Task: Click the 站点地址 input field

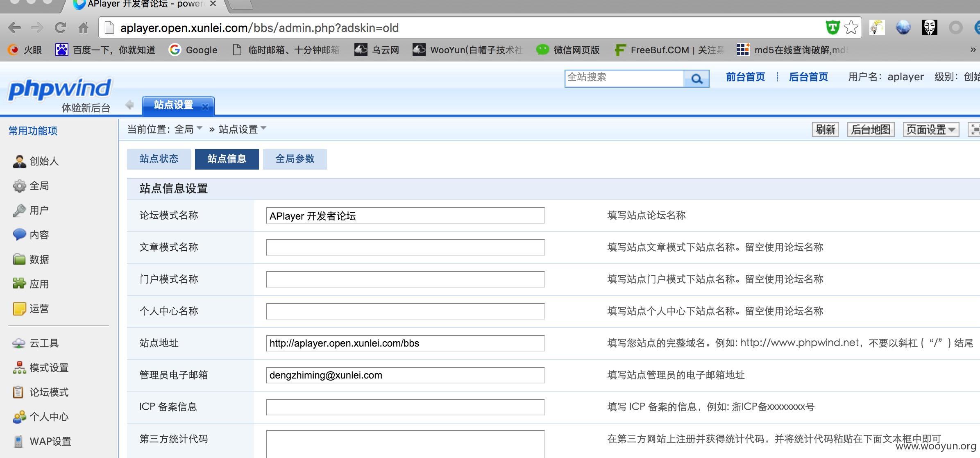Action: [405, 343]
